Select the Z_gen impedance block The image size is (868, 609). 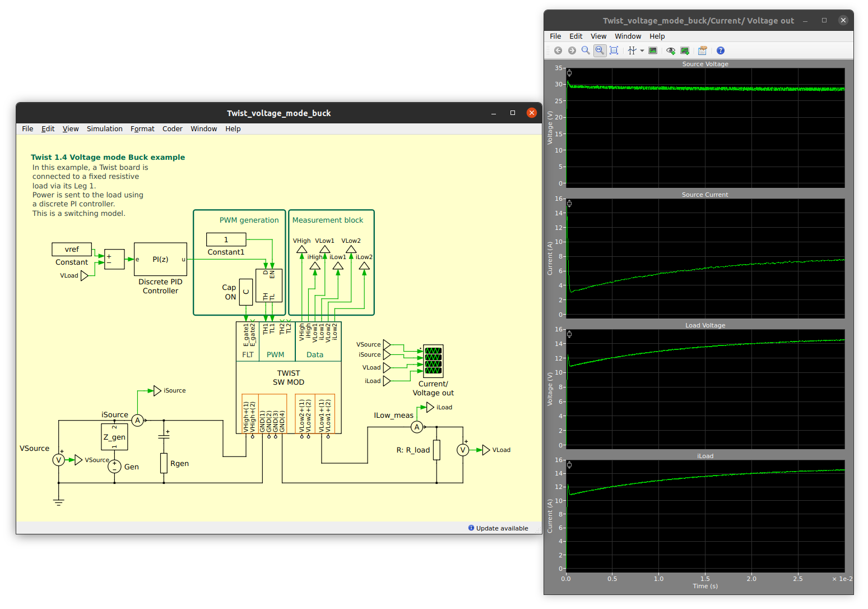pos(114,437)
